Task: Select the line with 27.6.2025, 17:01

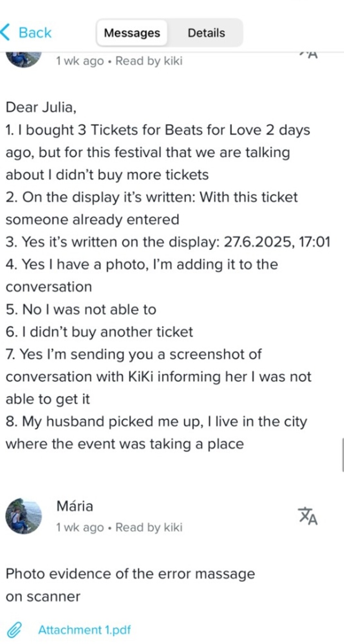Action: tap(168, 242)
